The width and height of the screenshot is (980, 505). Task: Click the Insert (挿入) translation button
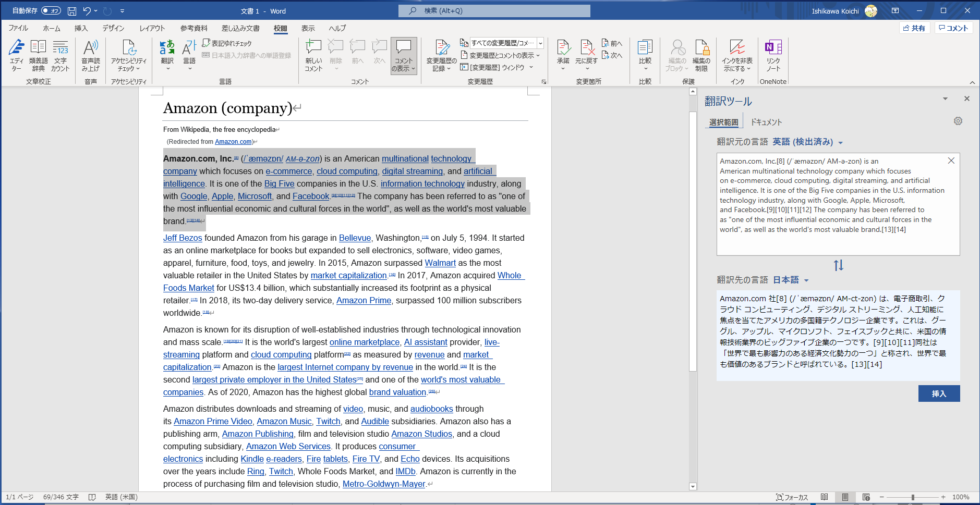939,393
